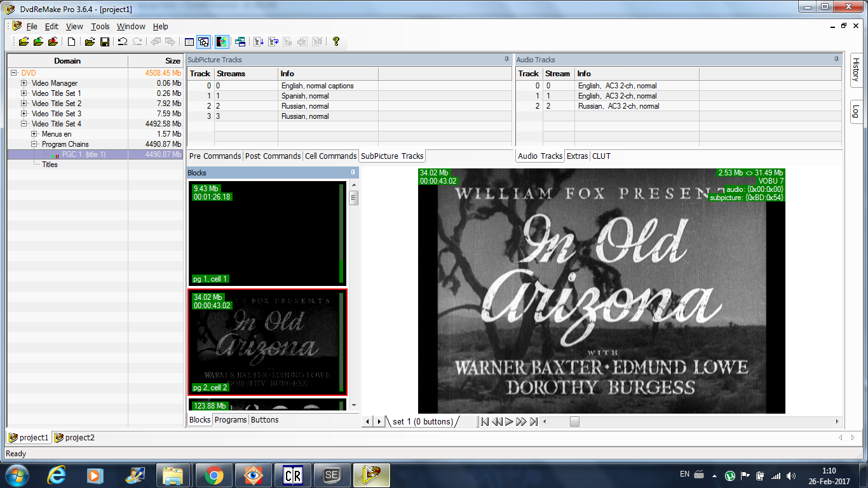This screenshot has width=868, height=488.
Task: Open help with yellow question mark icon
Action: 336,42
